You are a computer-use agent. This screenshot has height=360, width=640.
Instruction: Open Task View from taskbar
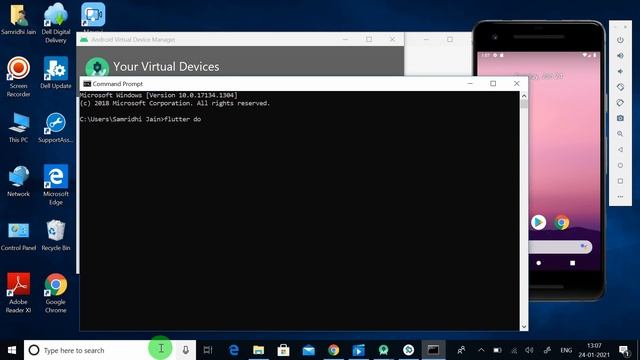208,350
